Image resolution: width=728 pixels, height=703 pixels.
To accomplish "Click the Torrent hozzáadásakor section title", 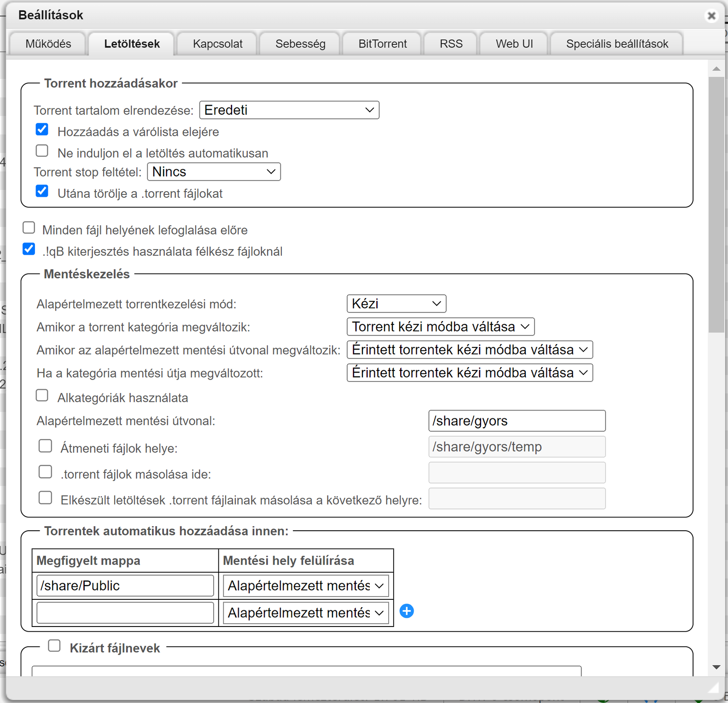I will 111,83.
